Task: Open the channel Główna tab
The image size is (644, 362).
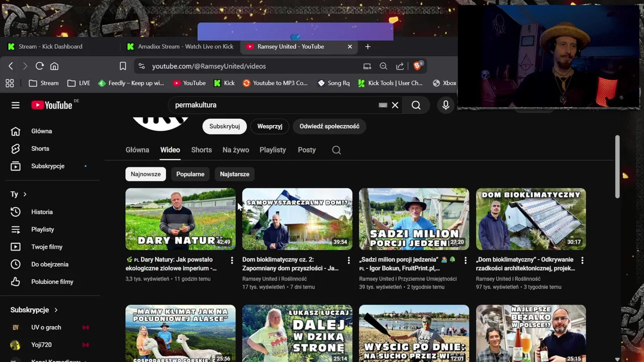Action: point(137,150)
